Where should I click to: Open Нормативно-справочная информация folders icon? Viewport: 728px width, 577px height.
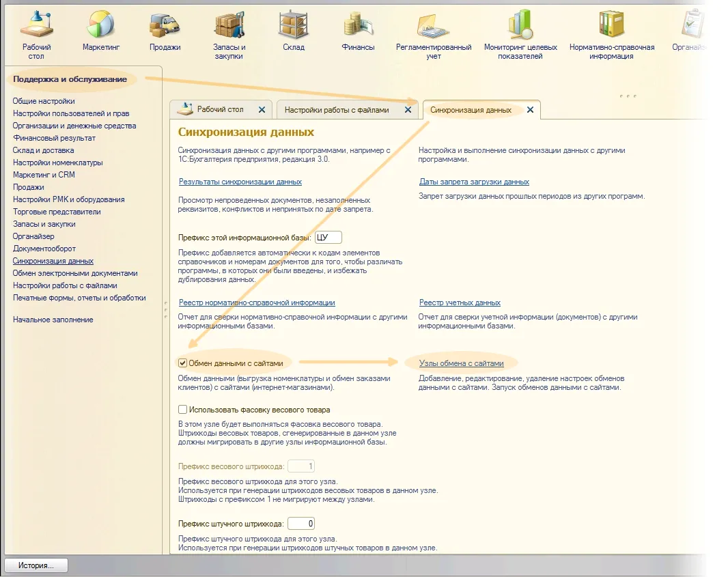[611, 25]
